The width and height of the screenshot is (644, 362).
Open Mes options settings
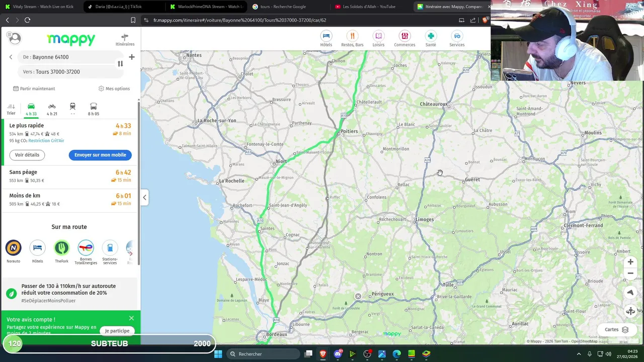click(x=114, y=88)
